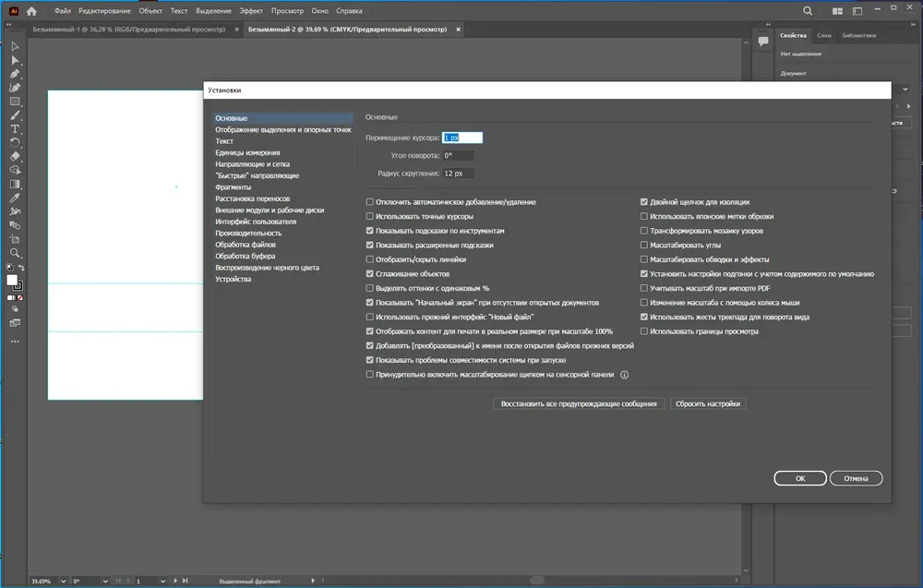Viewport: 923px width, 588px height.
Task: Click the 'Перемещение курсора' input field
Action: (462, 138)
